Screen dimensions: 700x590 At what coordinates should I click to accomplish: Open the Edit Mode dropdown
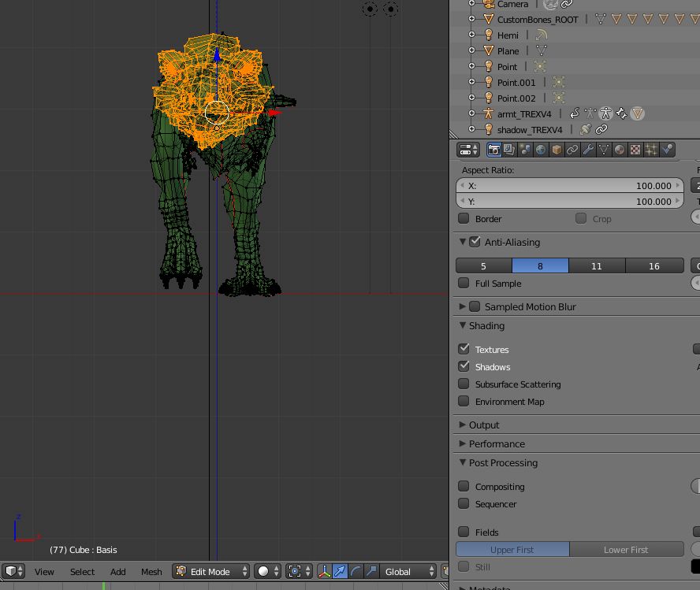pos(211,571)
